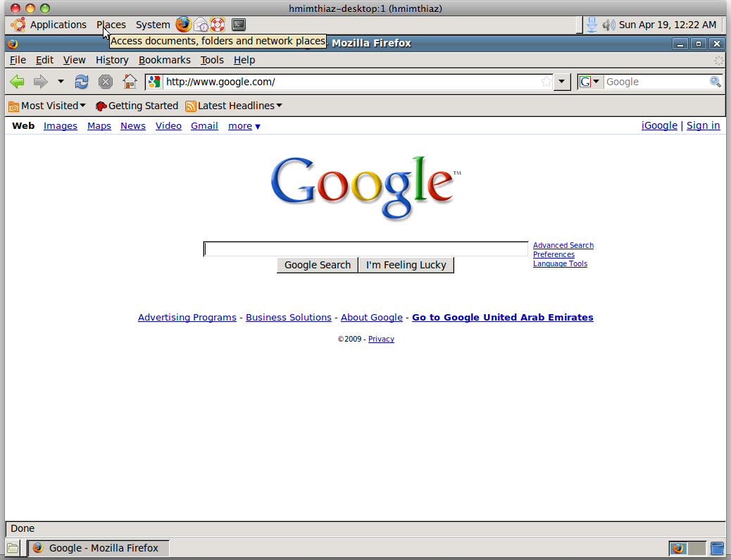The width and height of the screenshot is (731, 560).
Task: Expand the Latest Headlines feed bookmark
Action: pos(234,106)
